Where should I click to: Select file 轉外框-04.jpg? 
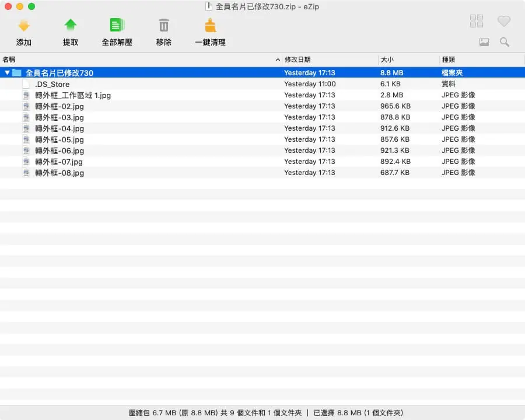click(x=60, y=128)
